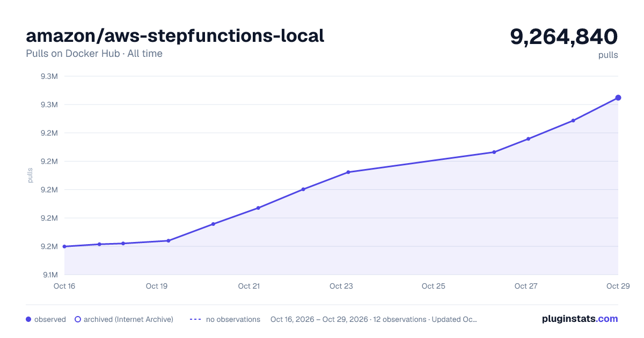Click the data point just after Oct 19
Screen dimensions: 644x338
tap(169, 241)
